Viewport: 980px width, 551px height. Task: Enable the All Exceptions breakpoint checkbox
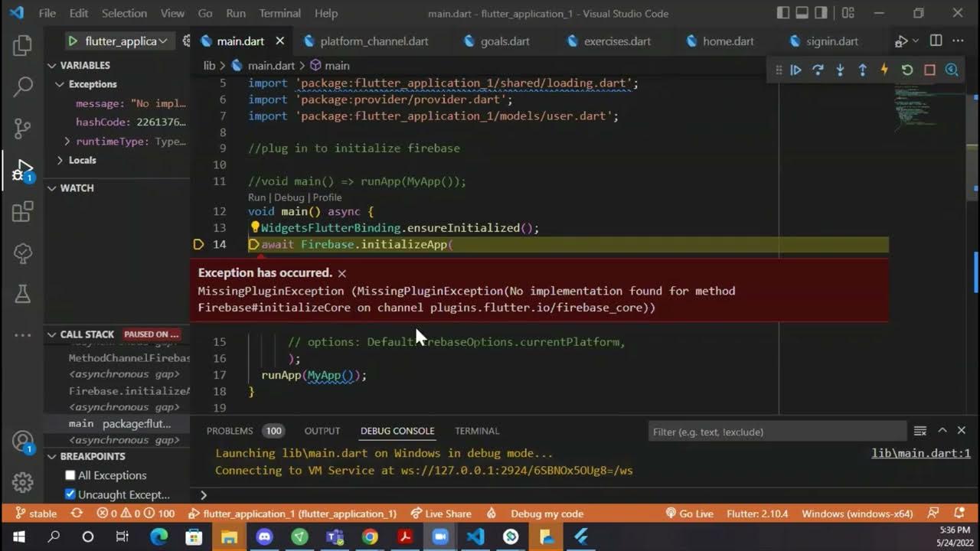(x=70, y=475)
